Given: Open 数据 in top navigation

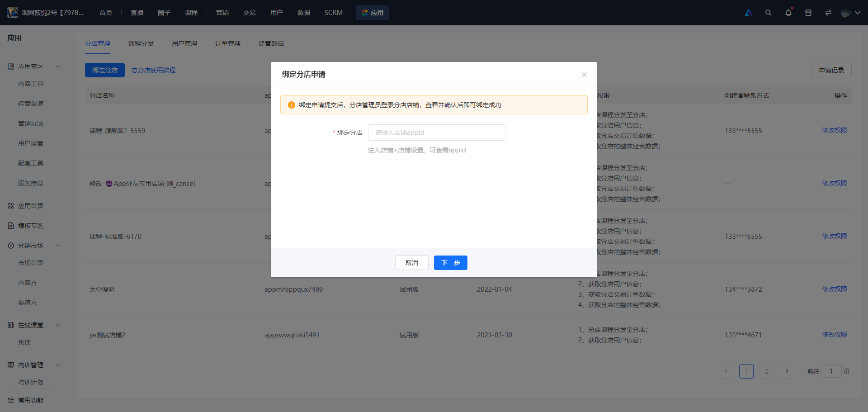Looking at the screenshot, I should coord(304,13).
